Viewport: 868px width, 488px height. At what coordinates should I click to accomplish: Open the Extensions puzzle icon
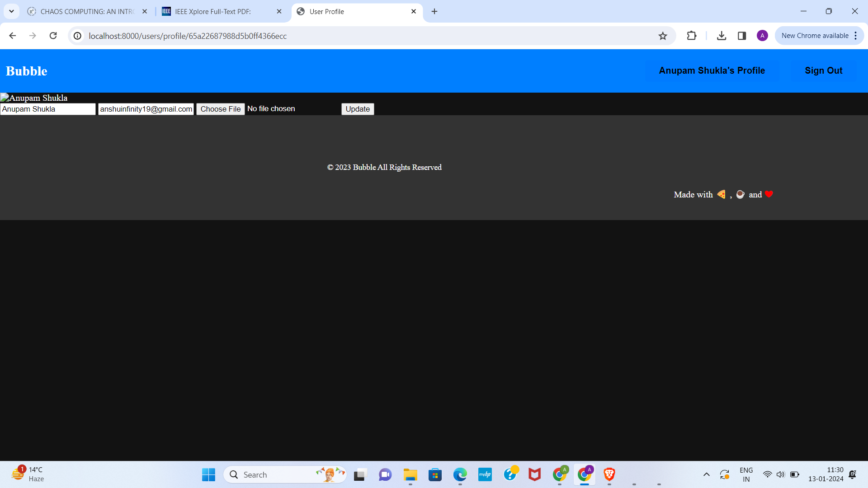click(x=691, y=36)
